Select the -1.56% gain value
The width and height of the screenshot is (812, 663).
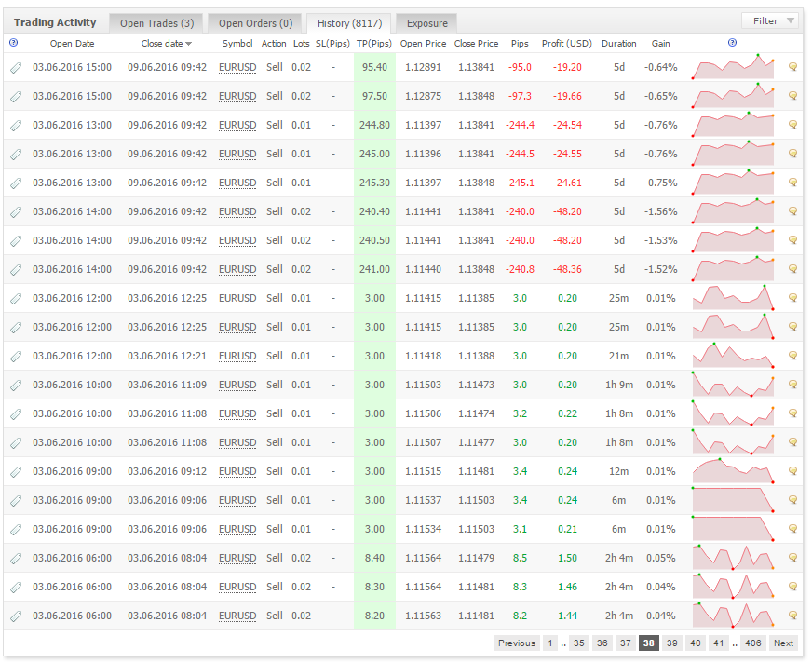click(x=661, y=212)
